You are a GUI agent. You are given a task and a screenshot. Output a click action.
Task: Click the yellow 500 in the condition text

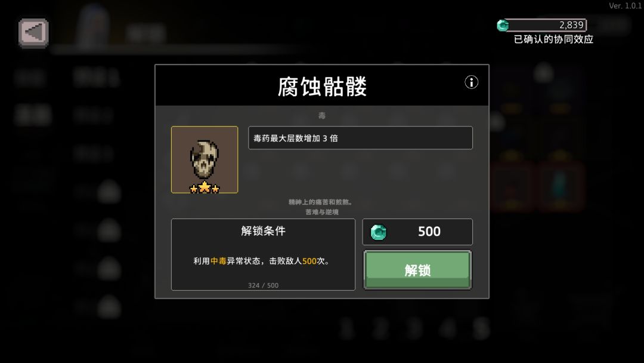click(309, 261)
